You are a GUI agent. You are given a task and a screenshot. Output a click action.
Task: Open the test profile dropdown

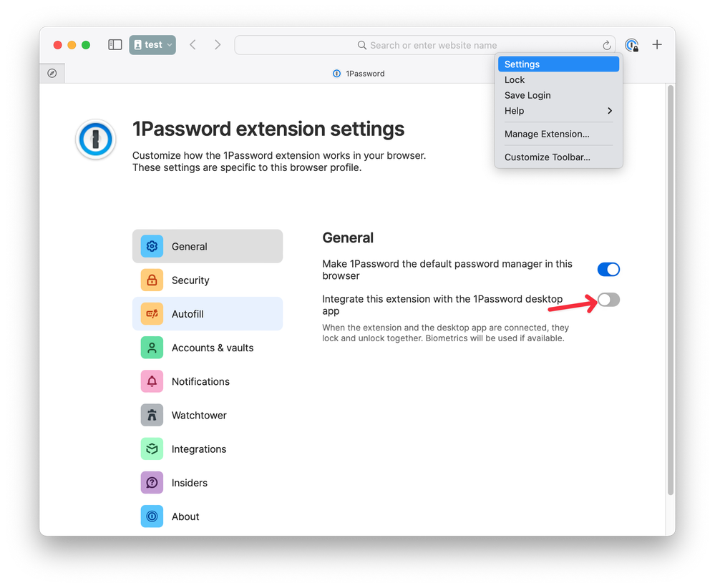(152, 45)
